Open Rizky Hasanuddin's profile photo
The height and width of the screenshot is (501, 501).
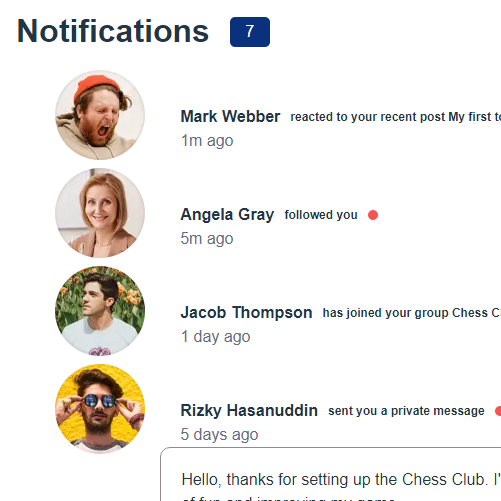tap(100, 409)
